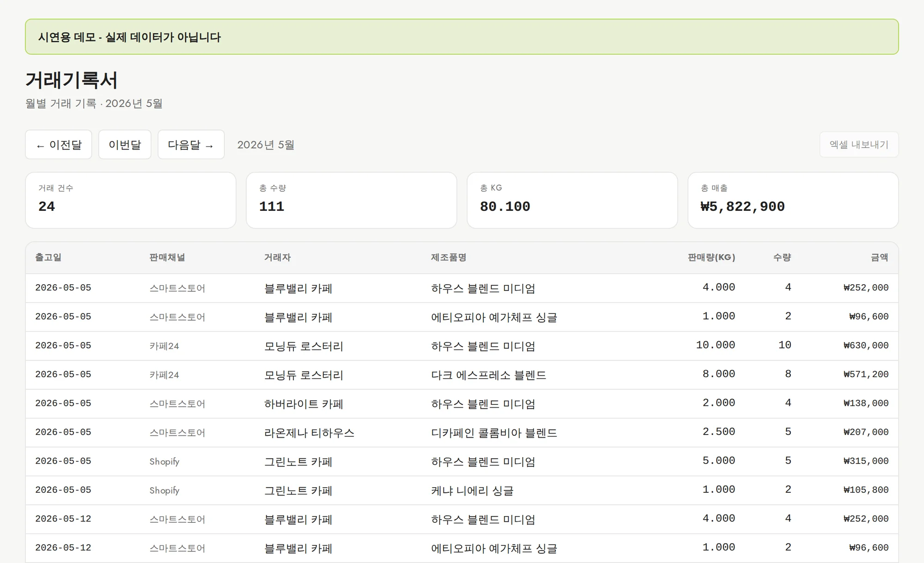Click 하버라이트 카페 customer cell
Image resolution: width=924 pixels, height=563 pixels.
coord(304,404)
